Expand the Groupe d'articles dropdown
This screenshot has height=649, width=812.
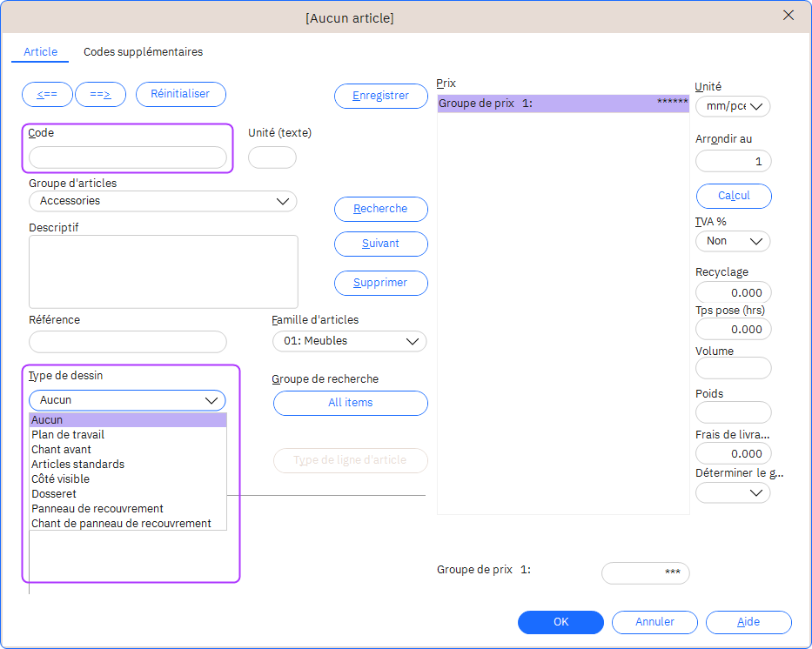163,201
